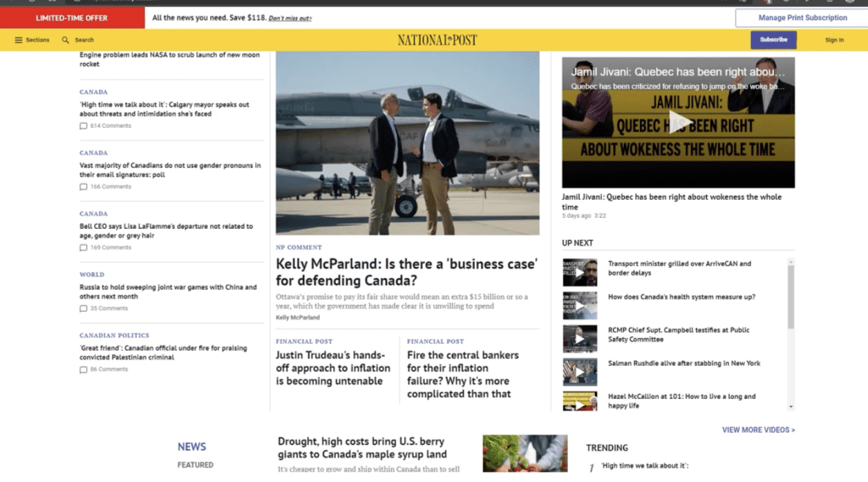
Task: Open comment icon for gender pronouns poll
Action: point(83,187)
